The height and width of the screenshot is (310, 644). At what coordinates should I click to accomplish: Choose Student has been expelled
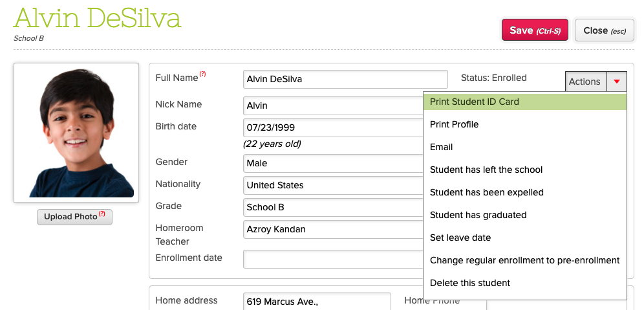[x=486, y=192]
